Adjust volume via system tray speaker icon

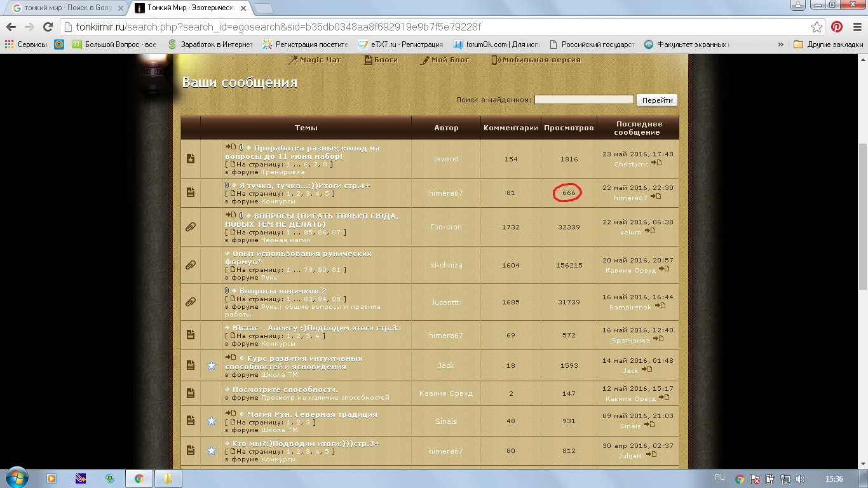click(800, 478)
